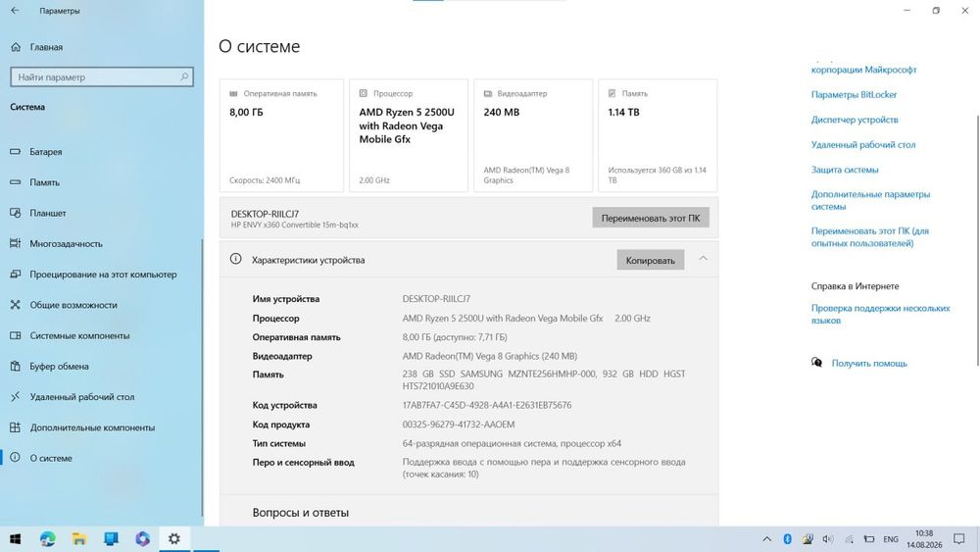The image size is (980, 552).
Task: Click the Буфер обмена clipboard icon
Action: point(16,367)
